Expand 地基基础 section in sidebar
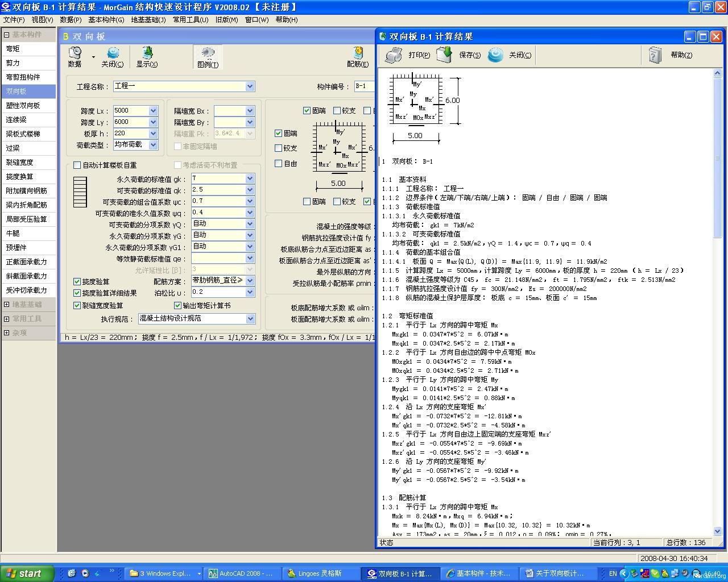Image resolution: width=728 pixels, height=582 pixels. pos(6,305)
